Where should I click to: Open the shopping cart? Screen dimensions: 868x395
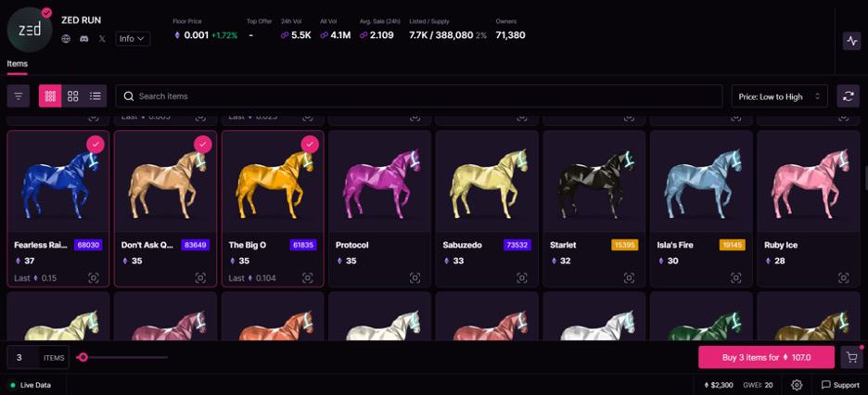pos(851,357)
